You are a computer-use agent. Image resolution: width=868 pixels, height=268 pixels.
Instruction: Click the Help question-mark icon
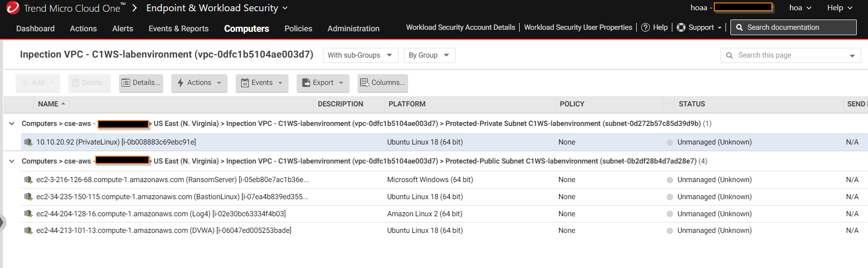645,27
